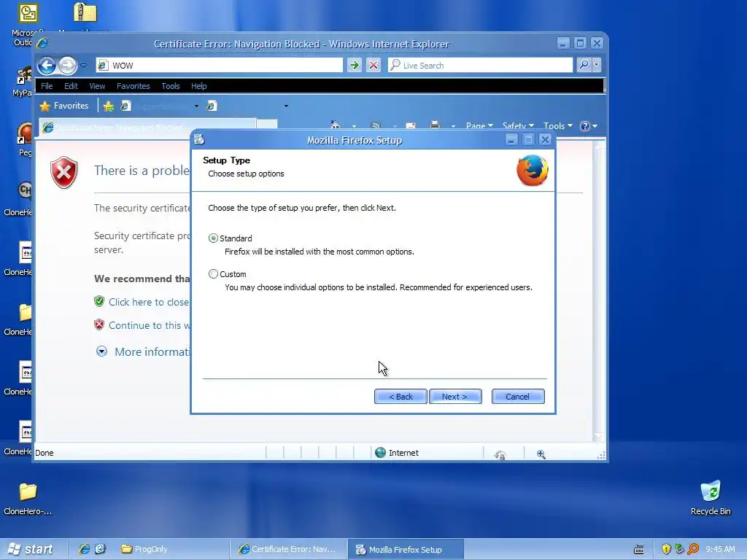
Task: Click the Internet Explorer forward arrow
Action: (68, 65)
